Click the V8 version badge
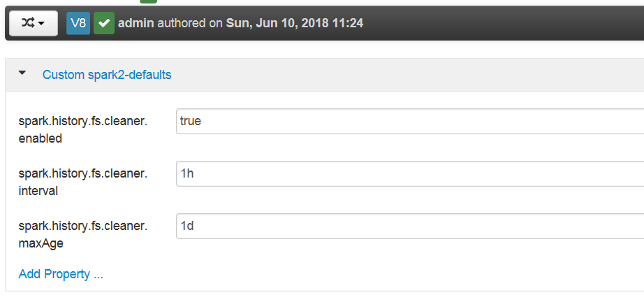 click(x=78, y=23)
